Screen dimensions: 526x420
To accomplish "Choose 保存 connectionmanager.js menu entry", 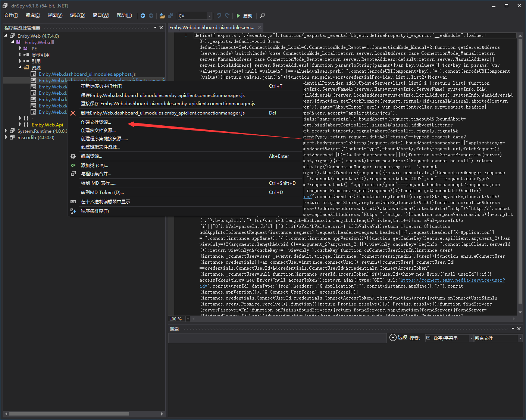I will coord(185,95).
